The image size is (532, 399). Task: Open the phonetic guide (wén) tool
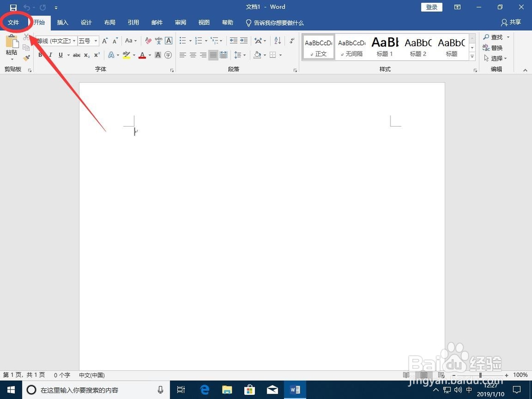159,41
